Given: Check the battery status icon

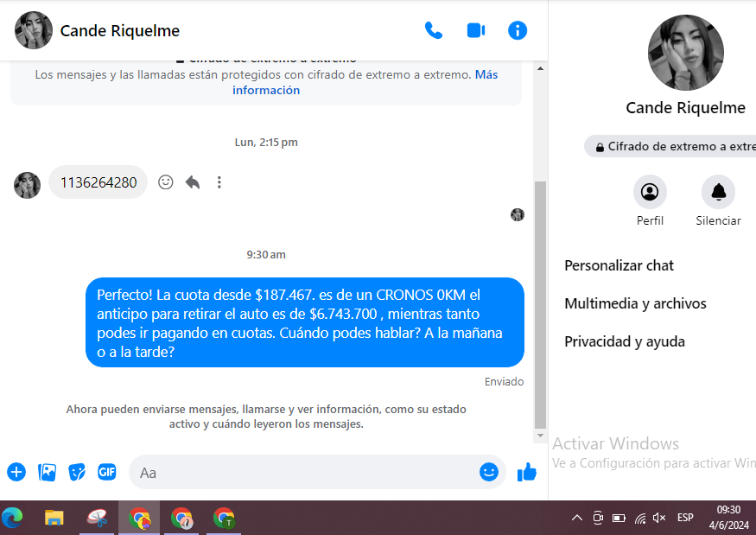Looking at the screenshot, I should click(619, 518).
